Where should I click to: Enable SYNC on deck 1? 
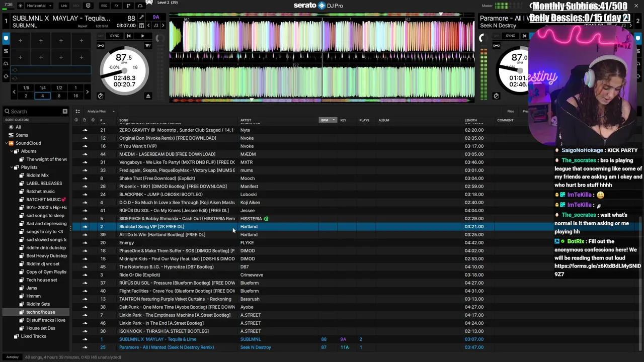(115, 36)
